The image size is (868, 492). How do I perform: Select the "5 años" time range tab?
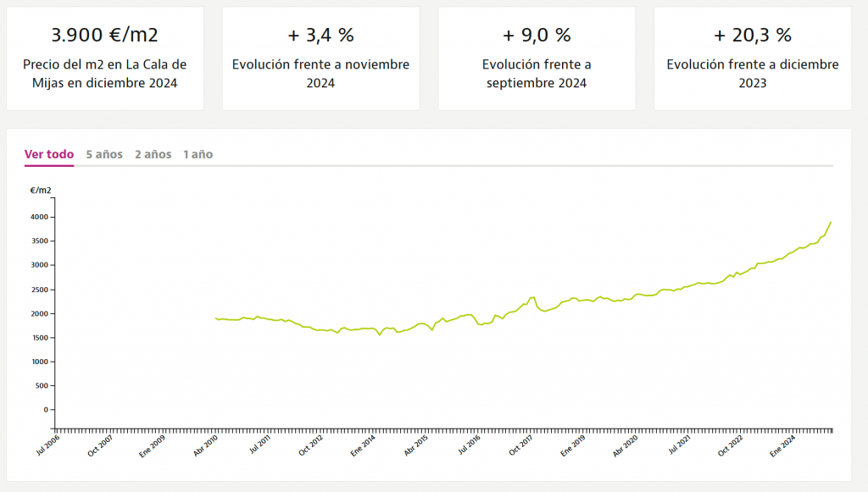tap(104, 154)
